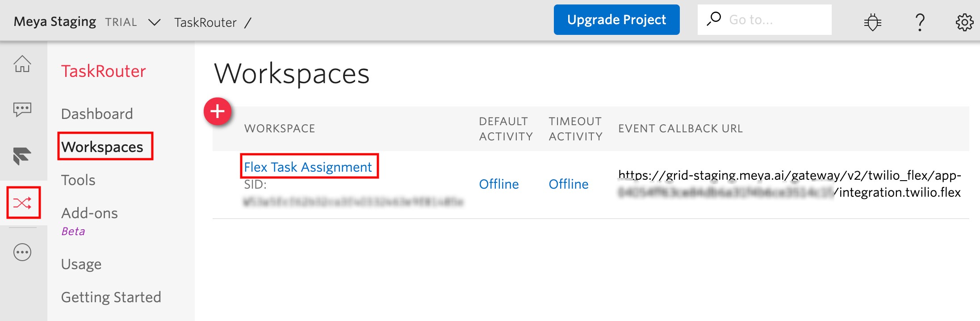980x321 pixels.
Task: Click the search magnifier icon
Action: 714,19
